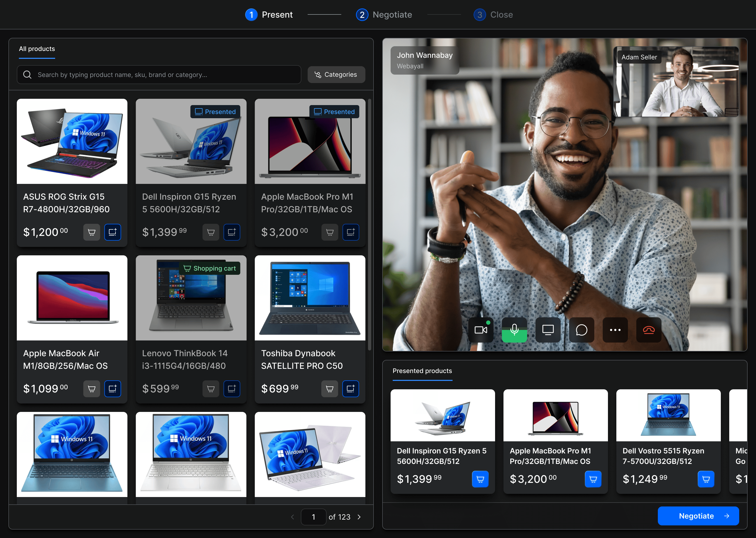Present the Apple MacBook Air M1 to the customer
Viewport: 756px width, 538px height.
113,389
